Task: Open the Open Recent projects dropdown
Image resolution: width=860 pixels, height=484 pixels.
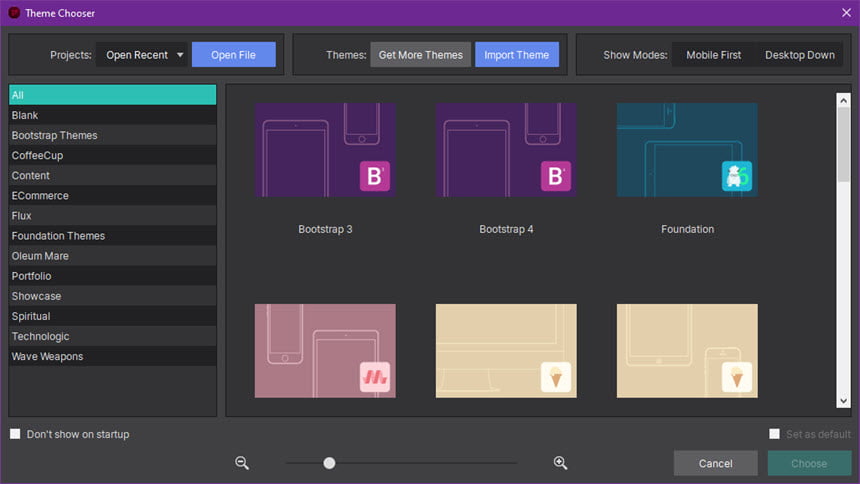Action: (142, 55)
